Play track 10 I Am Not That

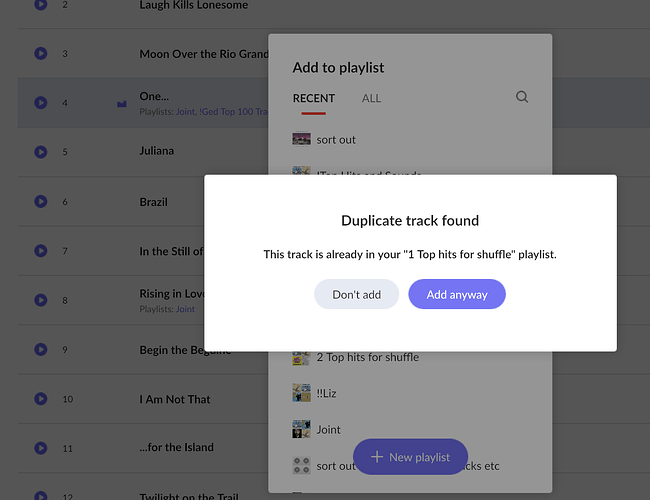click(41, 399)
